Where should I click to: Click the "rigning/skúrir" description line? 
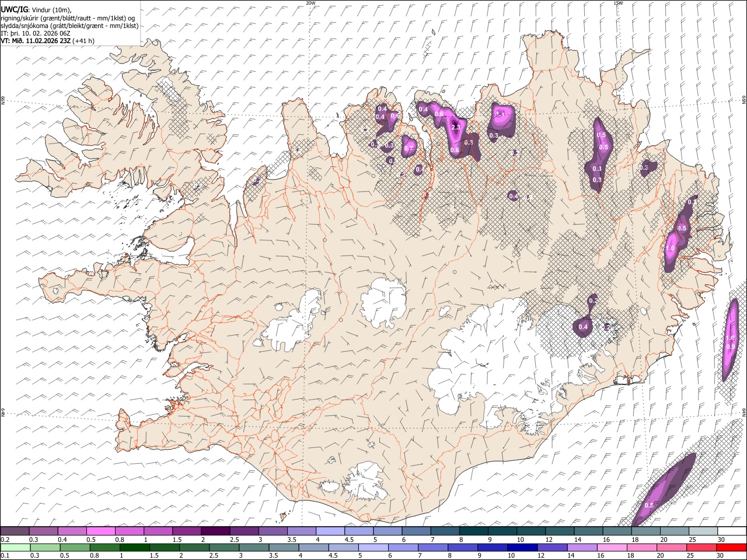click(x=68, y=17)
